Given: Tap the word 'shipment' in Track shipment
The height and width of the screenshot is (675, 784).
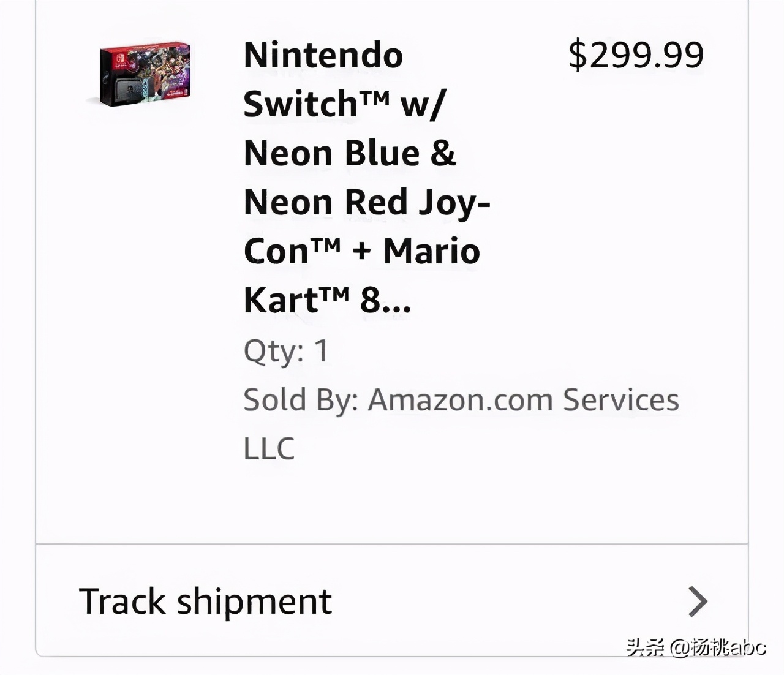Looking at the screenshot, I should pos(254,601).
